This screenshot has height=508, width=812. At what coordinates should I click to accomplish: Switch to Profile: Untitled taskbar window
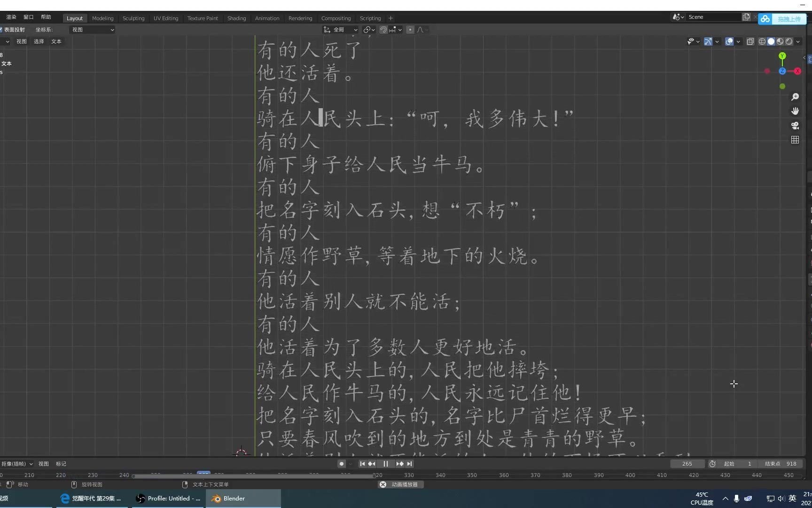[x=168, y=499]
